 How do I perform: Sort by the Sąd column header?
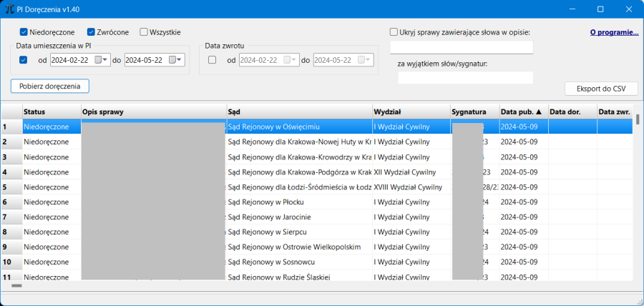298,112
